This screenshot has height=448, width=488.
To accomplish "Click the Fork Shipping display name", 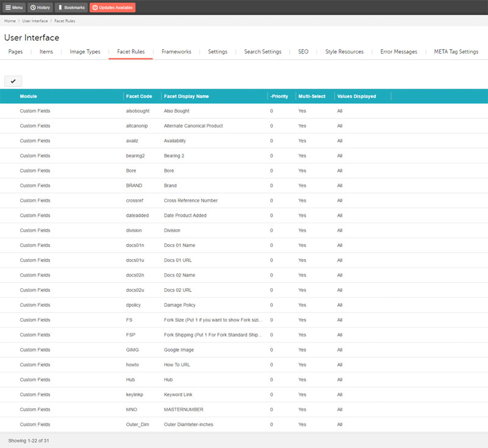I will (213, 335).
